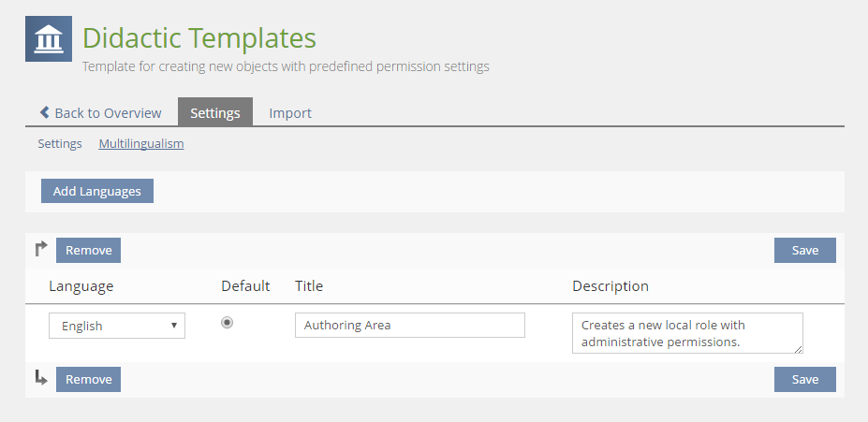Click the Didactic Templates building icon
868x422 pixels.
coord(49,38)
